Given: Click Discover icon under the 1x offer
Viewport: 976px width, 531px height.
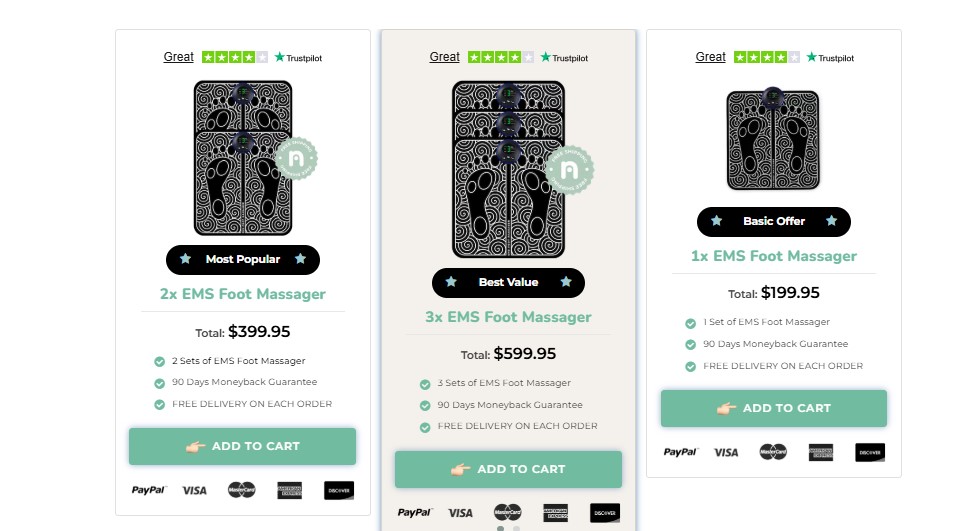Looking at the screenshot, I should [x=870, y=452].
